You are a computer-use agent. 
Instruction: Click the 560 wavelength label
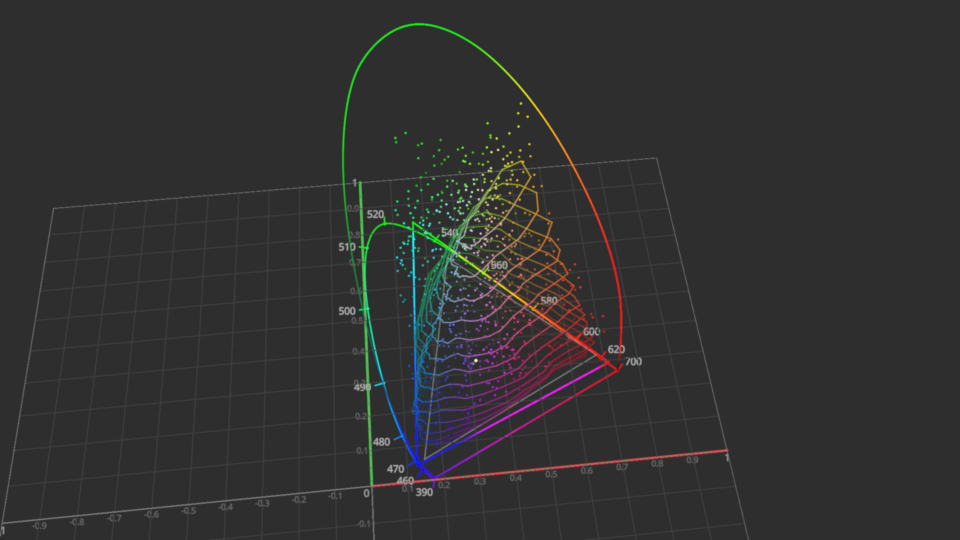499,265
